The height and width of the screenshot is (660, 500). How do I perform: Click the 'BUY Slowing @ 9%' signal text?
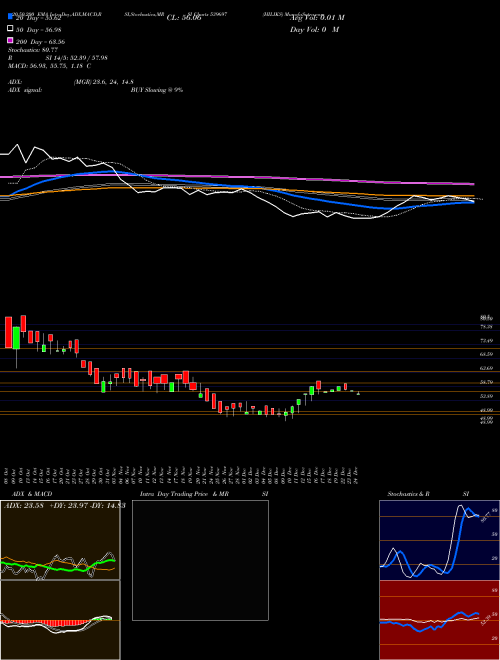pyautogui.click(x=157, y=90)
